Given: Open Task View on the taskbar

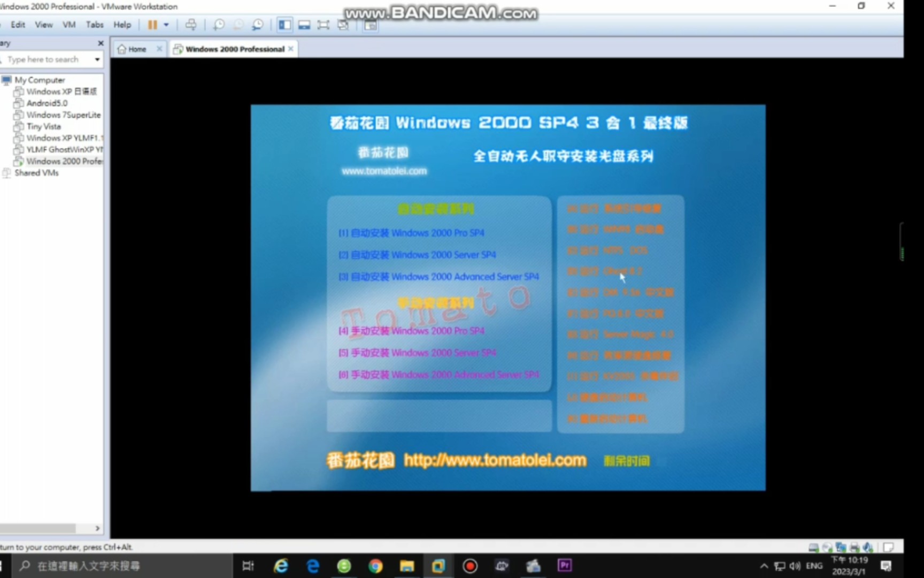Looking at the screenshot, I should (248, 566).
